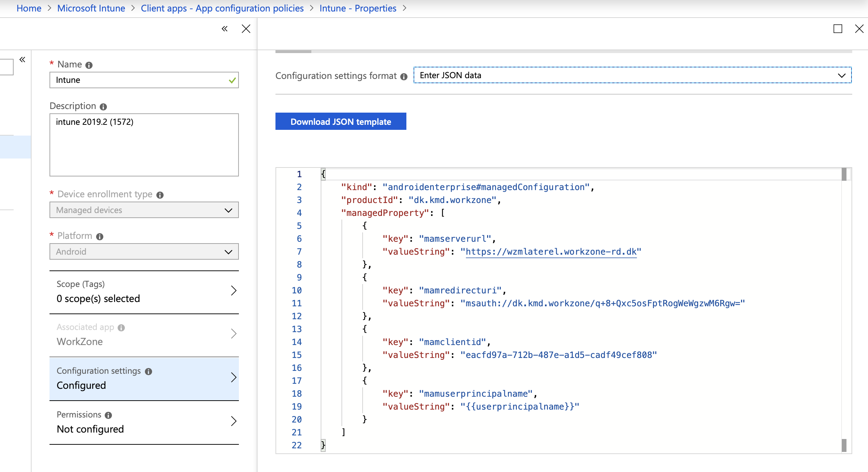
Task: Go to Home breadcrumb
Action: (29, 8)
